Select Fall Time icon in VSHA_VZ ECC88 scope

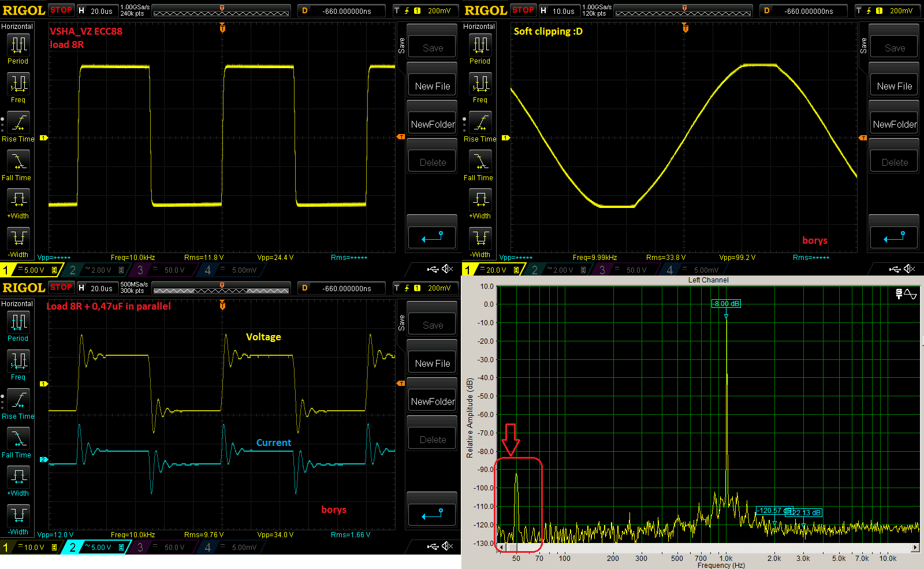(x=18, y=161)
